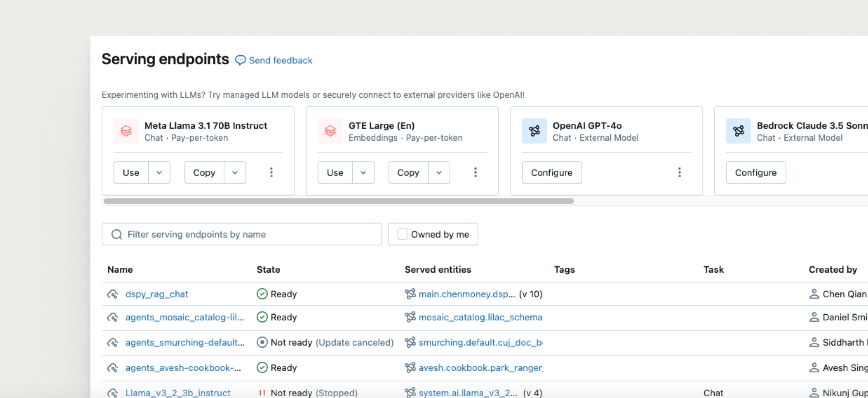Click the OpenAI GPT-4o external model icon
868x398 pixels.
534,131
